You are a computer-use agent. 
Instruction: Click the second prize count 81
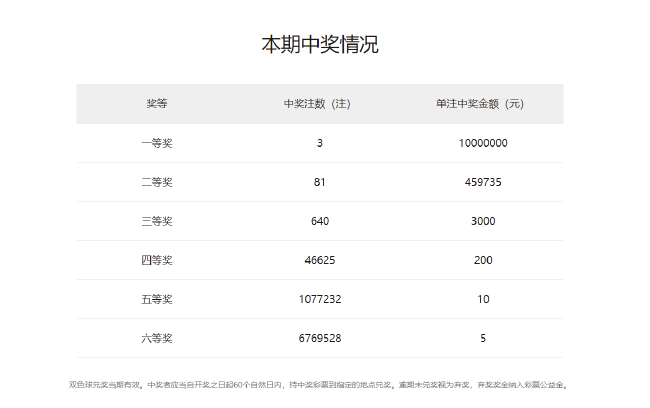(x=319, y=182)
